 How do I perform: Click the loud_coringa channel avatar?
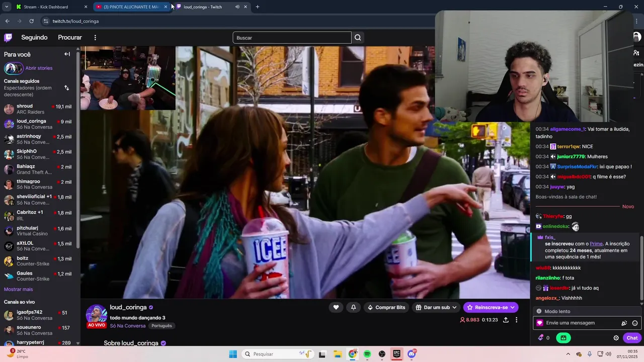(96, 314)
